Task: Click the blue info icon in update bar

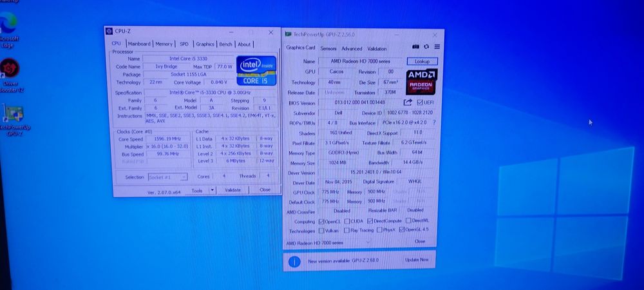Action: [294, 261]
